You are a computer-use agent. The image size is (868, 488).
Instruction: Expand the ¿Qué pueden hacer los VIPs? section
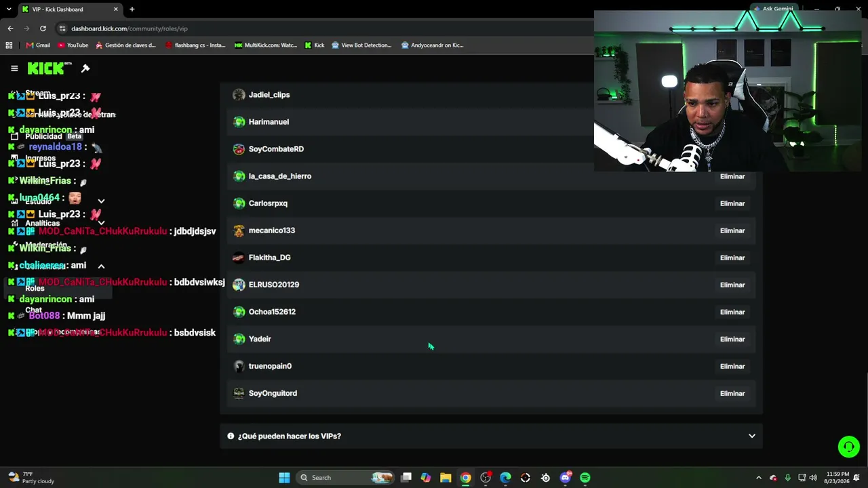492,436
